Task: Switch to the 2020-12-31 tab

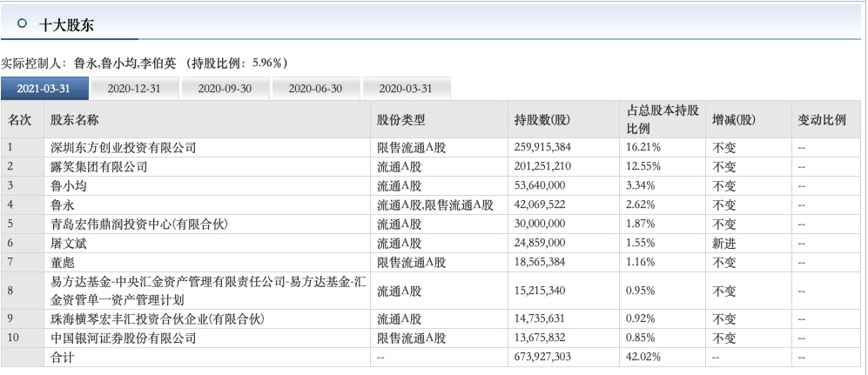Action: pos(135,89)
